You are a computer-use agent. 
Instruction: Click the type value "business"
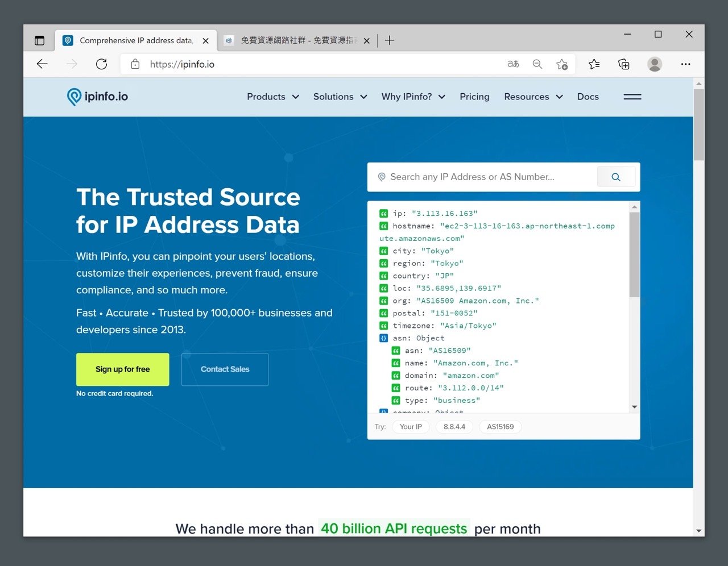click(457, 401)
